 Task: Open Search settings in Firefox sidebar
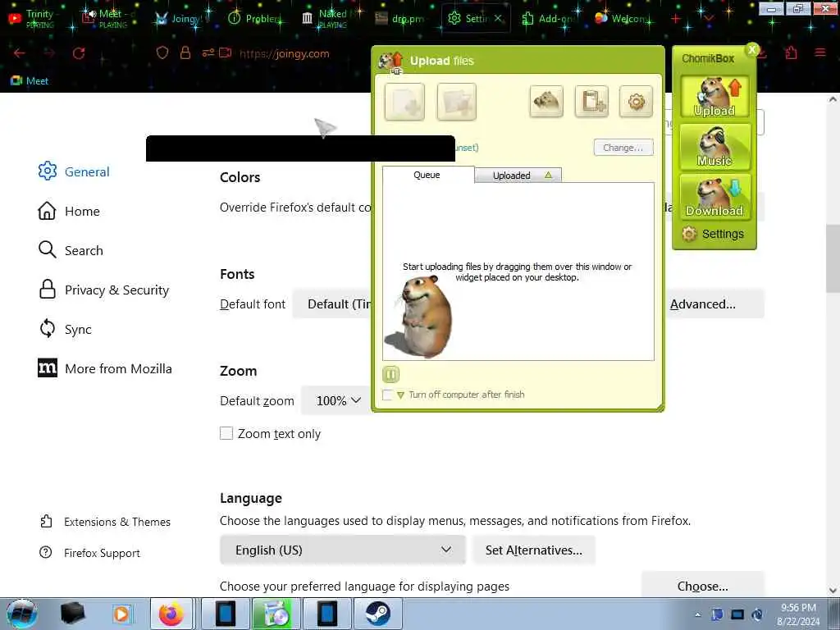click(71, 250)
